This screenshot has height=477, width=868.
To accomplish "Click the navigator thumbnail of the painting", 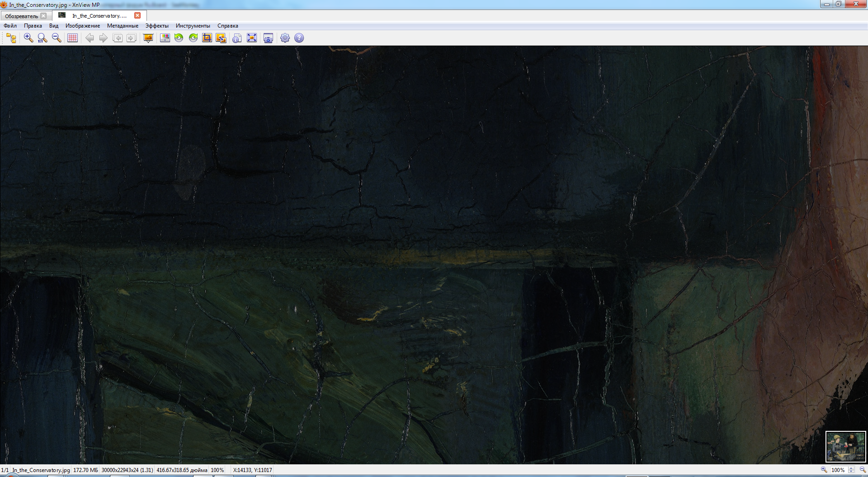I will coord(845,446).
